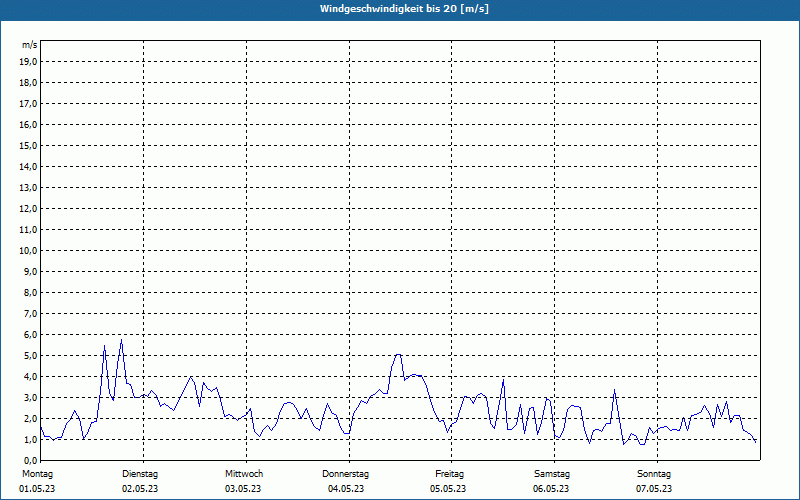Select the 6,0 y-axis label
Viewport: 800px width, 500px height.
tap(30, 335)
